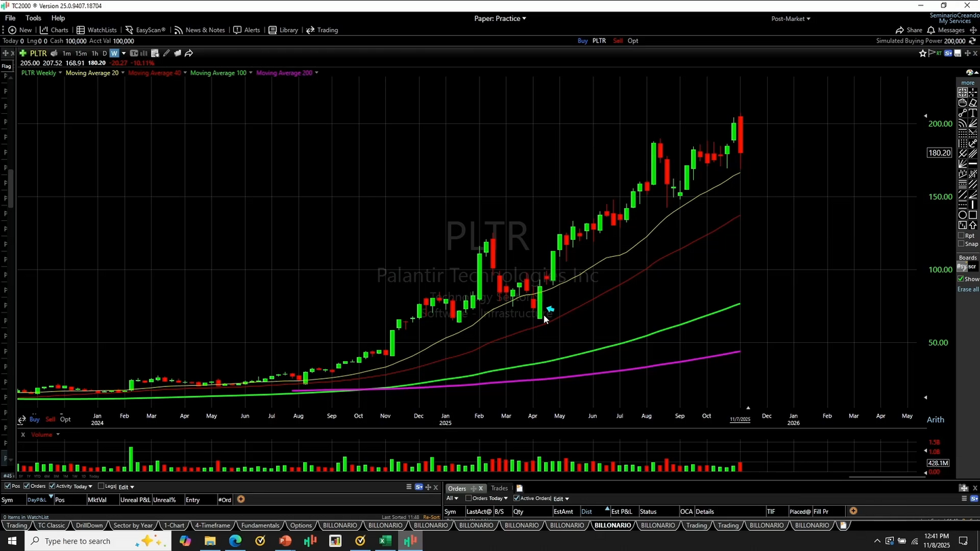Click the pencil drawing icon in chart toolbar
This screenshot has height=551, width=980.
click(166, 54)
